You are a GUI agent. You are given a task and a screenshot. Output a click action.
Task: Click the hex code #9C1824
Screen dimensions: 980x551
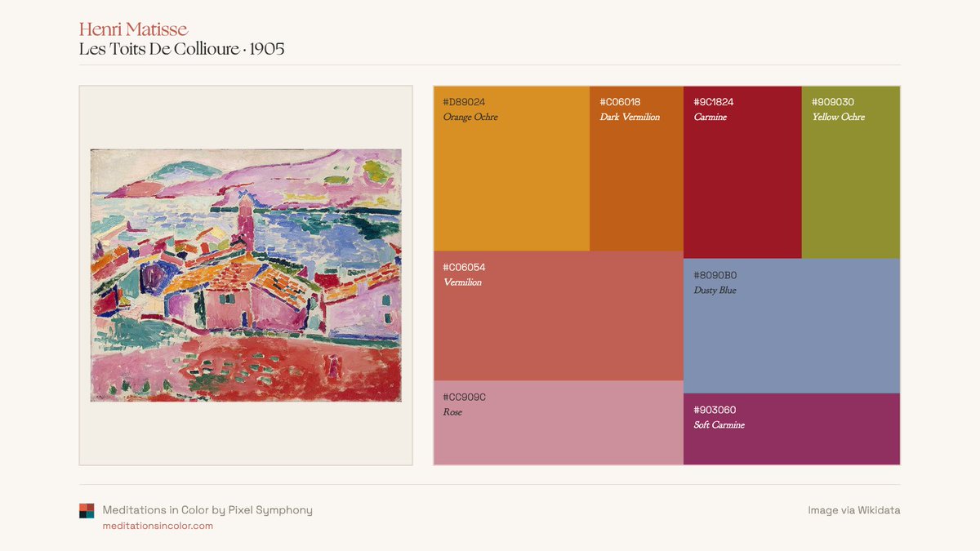(714, 102)
